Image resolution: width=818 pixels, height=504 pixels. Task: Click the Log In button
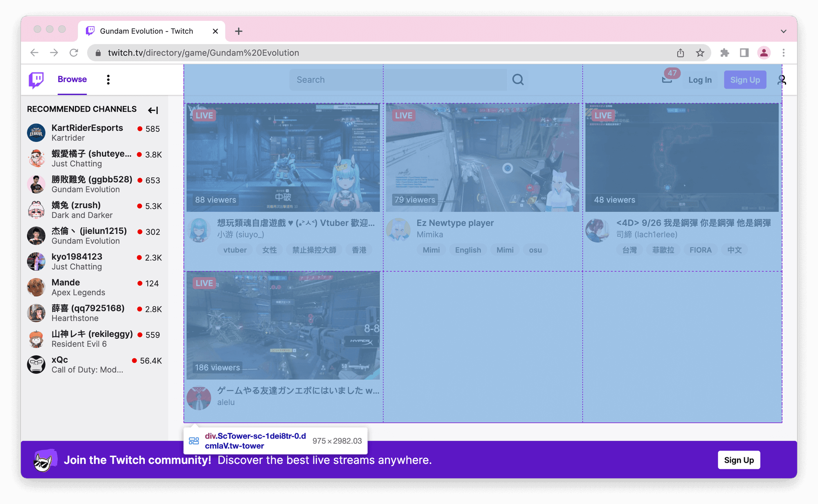pos(700,80)
